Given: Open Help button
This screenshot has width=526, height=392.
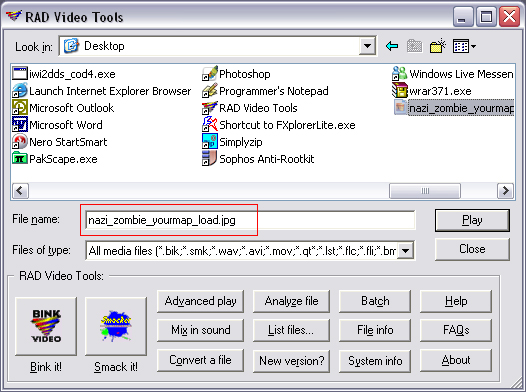Looking at the screenshot, I should [x=456, y=301].
